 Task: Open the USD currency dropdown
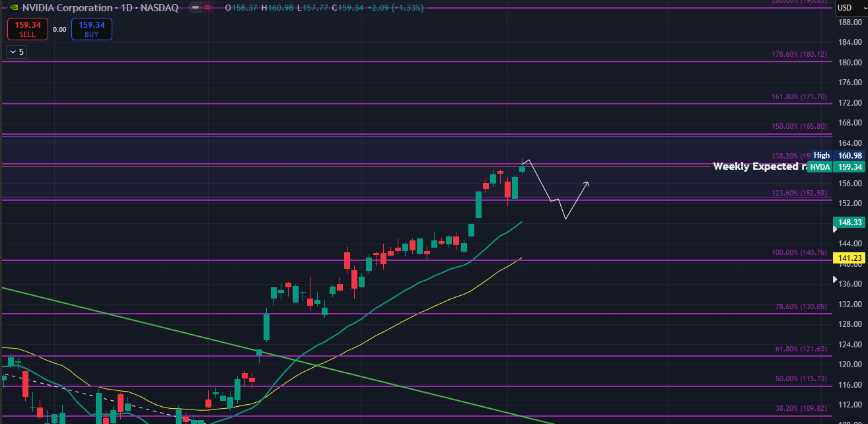[x=851, y=8]
